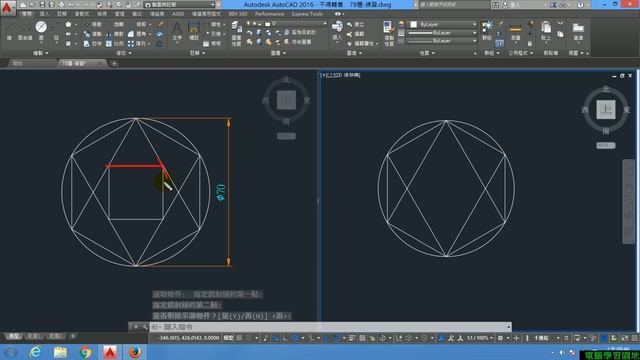Screen dimensions: 640x360
Task: Select the Copy (複製) modify tool
Action: pos(94,34)
